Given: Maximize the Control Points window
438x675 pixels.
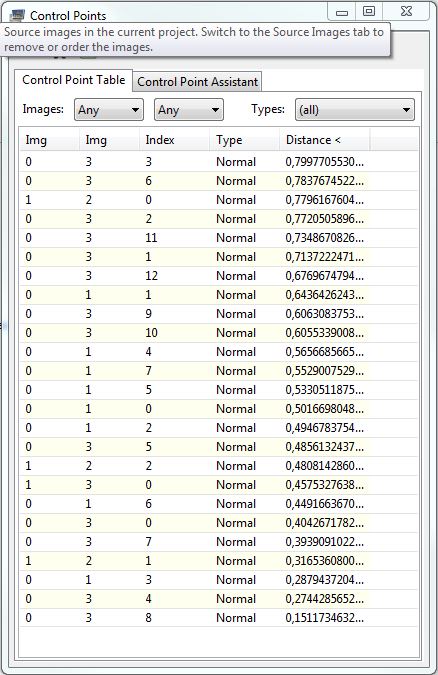Looking at the screenshot, I should click(369, 11).
